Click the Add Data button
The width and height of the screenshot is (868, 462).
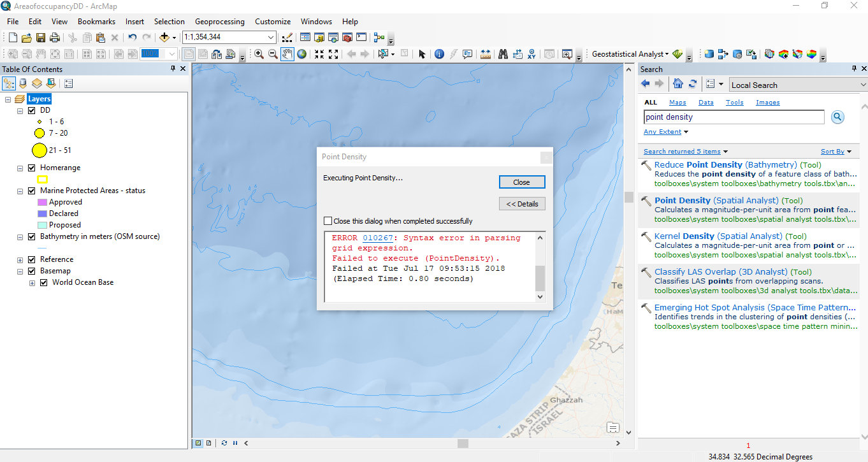[x=164, y=38]
